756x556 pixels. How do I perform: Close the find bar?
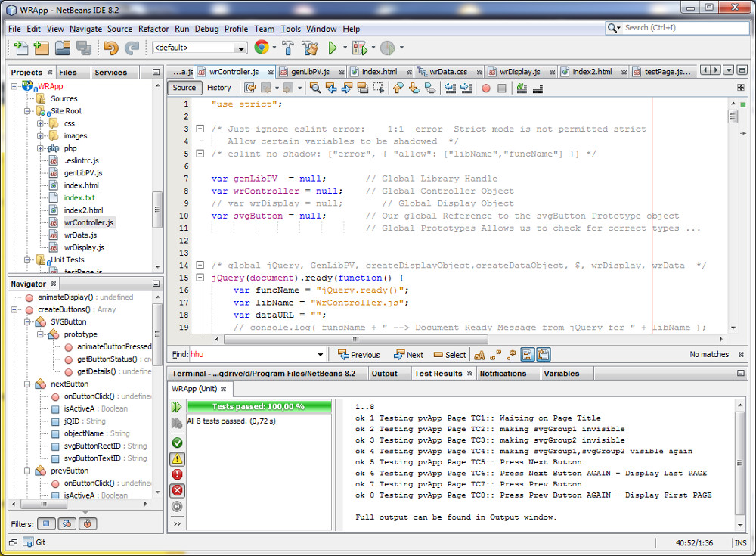[741, 354]
